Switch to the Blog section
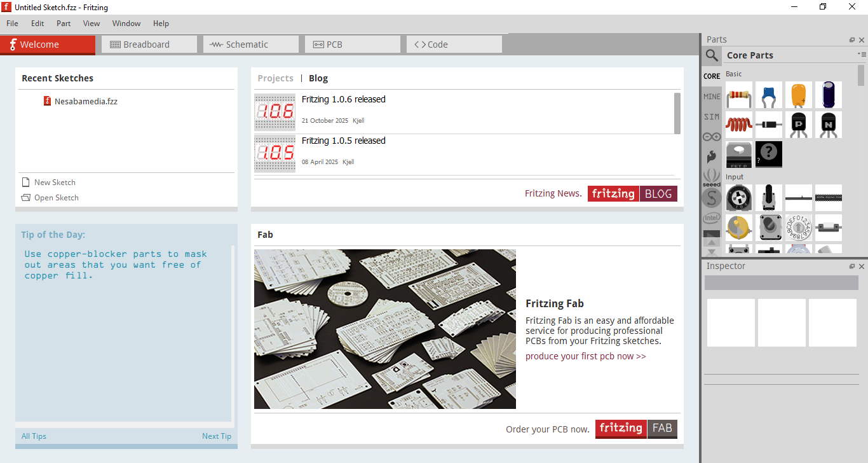This screenshot has height=463, width=868. 318,78
